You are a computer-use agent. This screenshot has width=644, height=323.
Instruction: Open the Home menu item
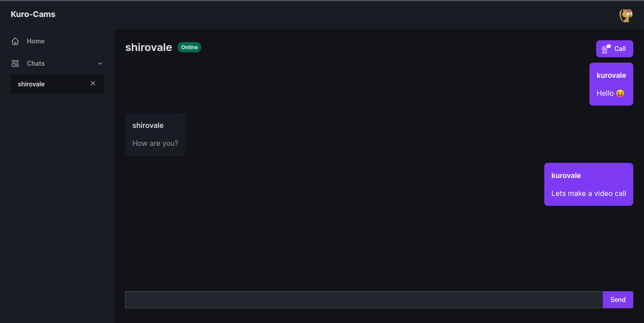pos(57,41)
